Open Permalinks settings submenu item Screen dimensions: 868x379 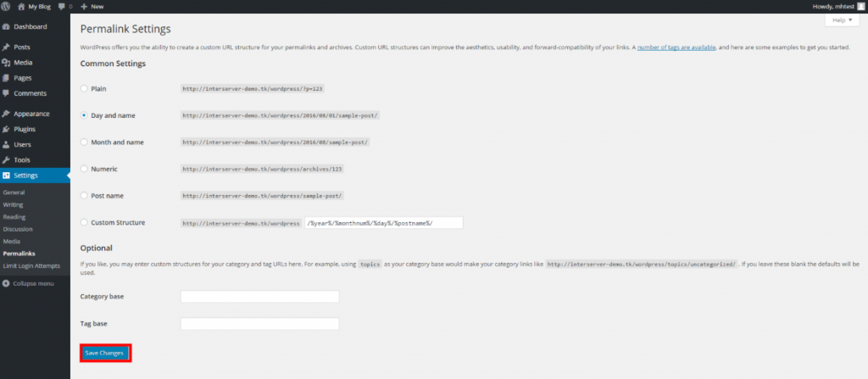(19, 254)
